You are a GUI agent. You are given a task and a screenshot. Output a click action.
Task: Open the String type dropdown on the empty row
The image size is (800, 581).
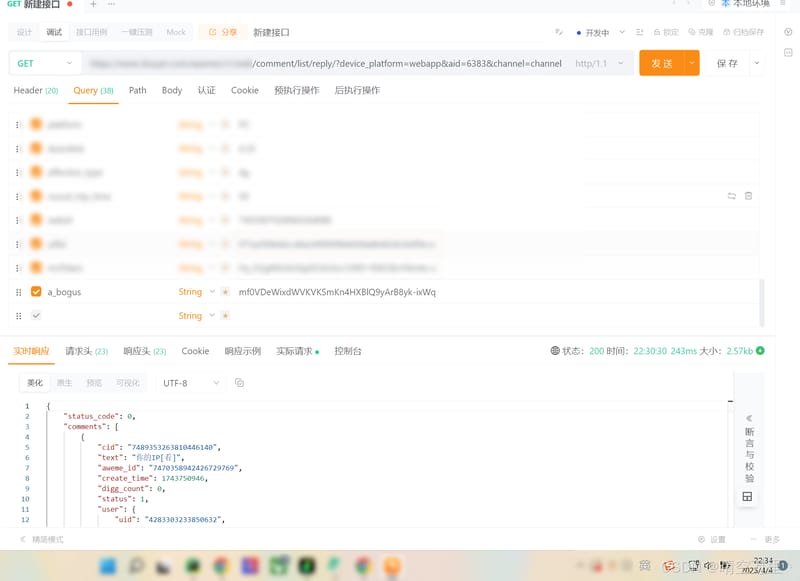pyautogui.click(x=196, y=316)
